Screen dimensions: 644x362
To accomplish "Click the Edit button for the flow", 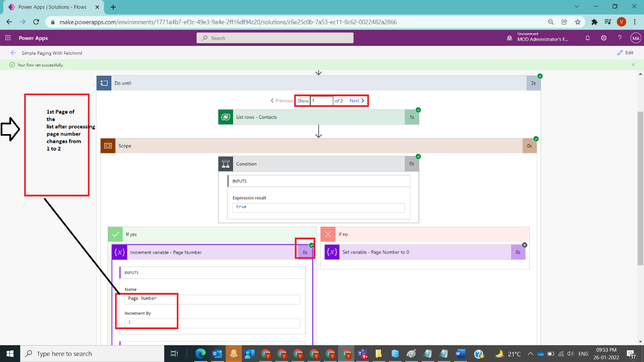I will click(x=626, y=52).
